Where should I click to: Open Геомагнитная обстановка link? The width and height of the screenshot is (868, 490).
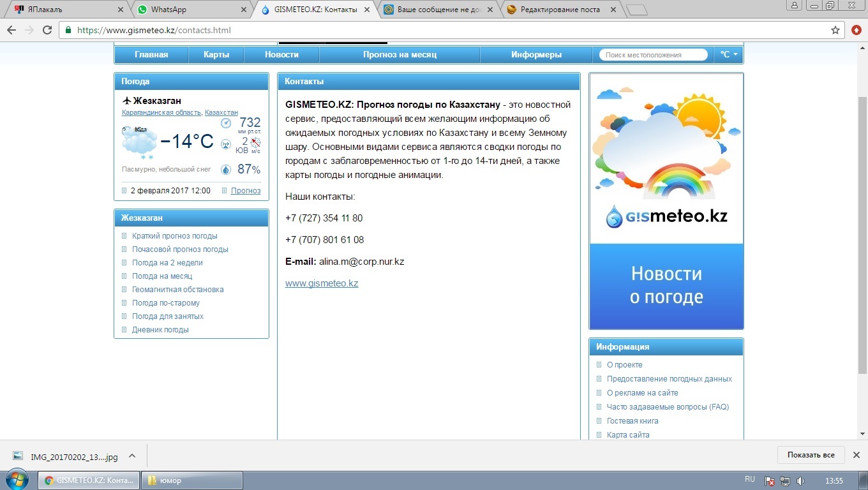click(178, 290)
